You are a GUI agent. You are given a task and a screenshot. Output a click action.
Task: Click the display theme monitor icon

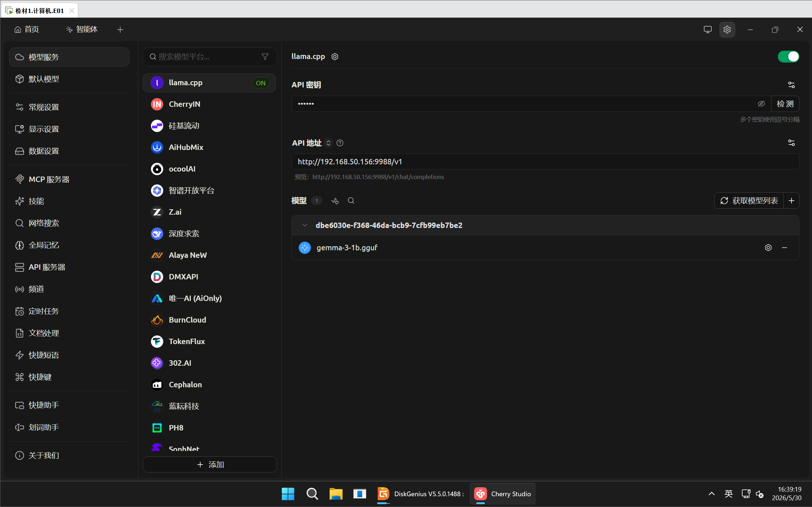[x=707, y=29]
